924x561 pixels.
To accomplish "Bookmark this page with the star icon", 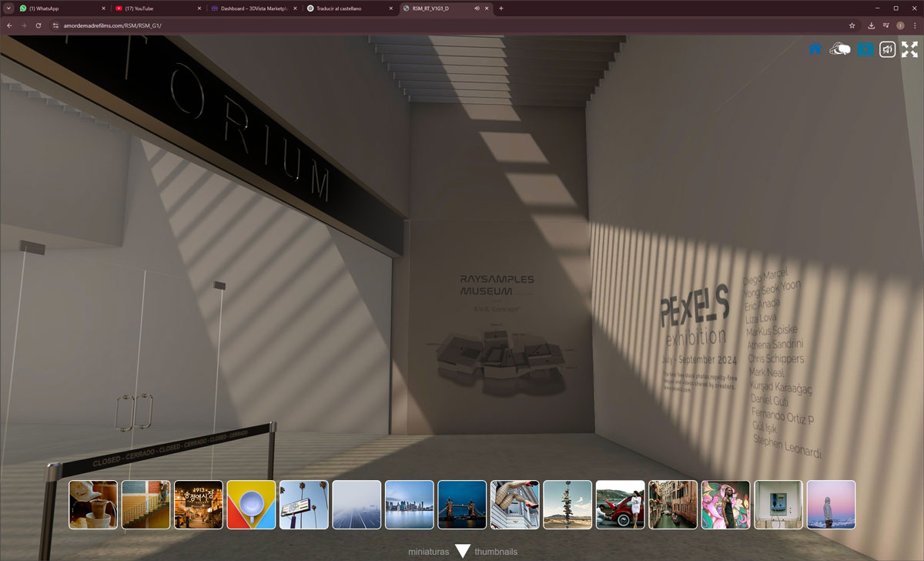I will tap(852, 25).
